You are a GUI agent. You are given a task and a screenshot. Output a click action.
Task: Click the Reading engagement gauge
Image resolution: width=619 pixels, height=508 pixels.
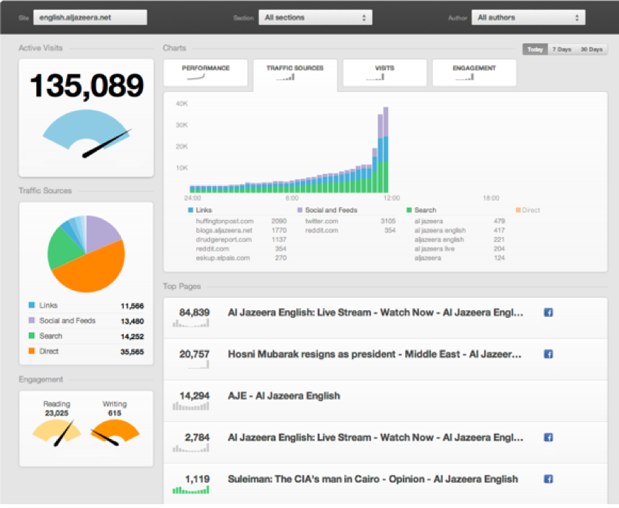[57, 432]
